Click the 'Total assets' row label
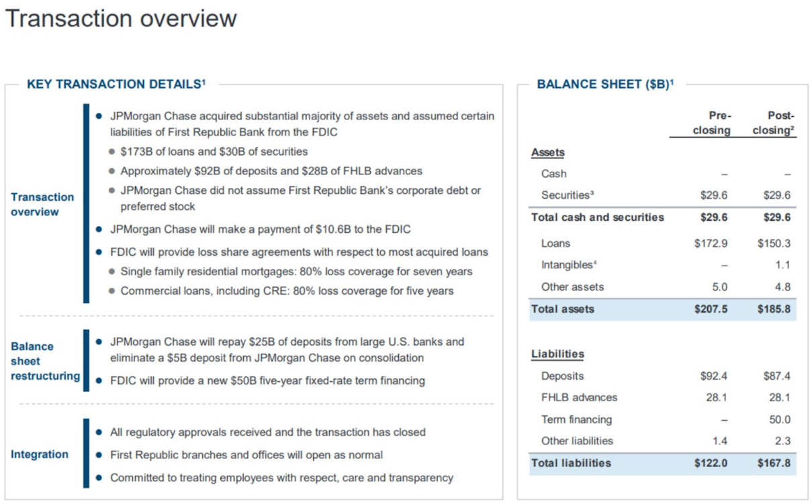The height and width of the screenshot is (504, 812). click(x=562, y=309)
